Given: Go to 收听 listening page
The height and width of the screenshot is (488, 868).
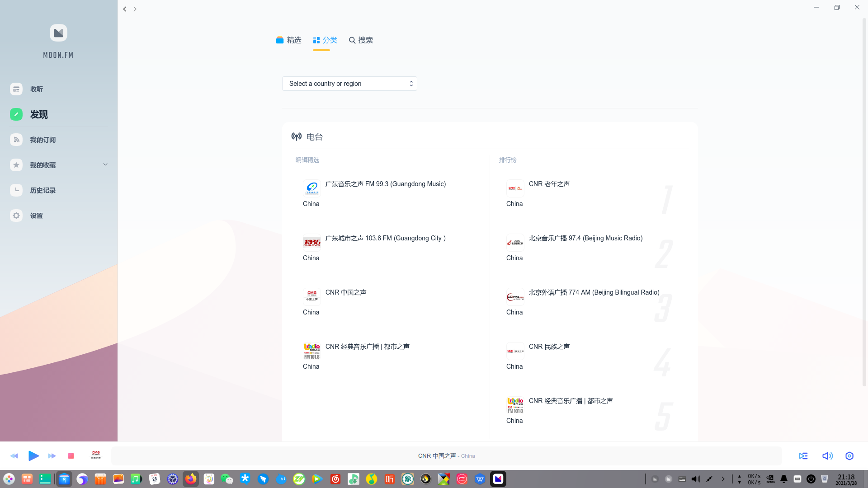Looking at the screenshot, I should point(36,89).
